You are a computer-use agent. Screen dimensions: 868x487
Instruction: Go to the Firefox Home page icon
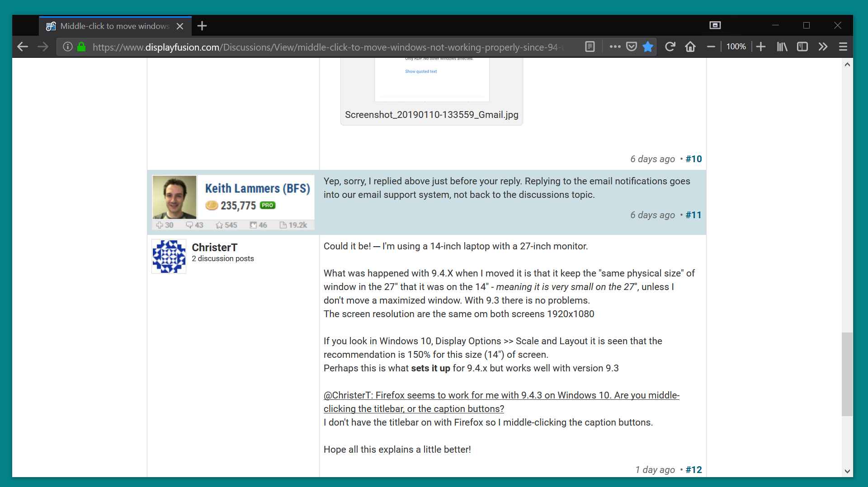click(x=690, y=47)
